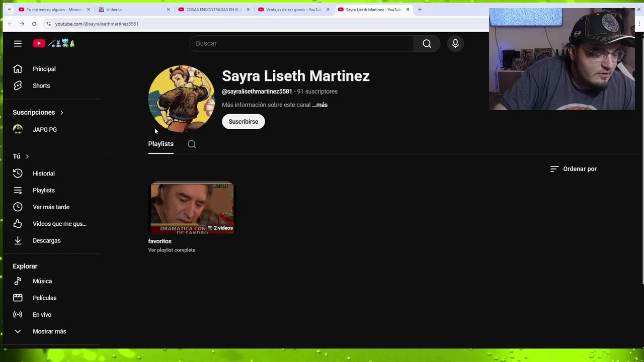Select the channel Playlists tab
Image resolution: width=644 pixels, height=362 pixels.
click(160, 144)
